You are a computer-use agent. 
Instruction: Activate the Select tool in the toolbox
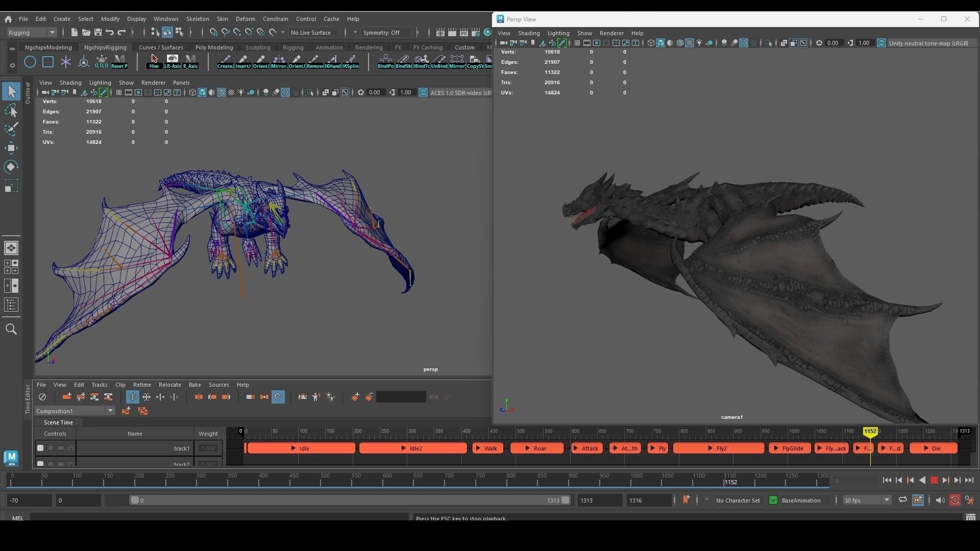[x=11, y=92]
